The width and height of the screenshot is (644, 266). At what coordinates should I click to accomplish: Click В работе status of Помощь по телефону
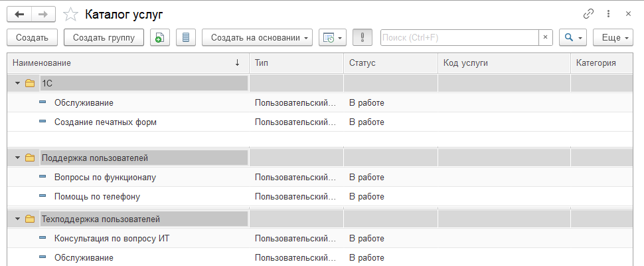point(366,197)
